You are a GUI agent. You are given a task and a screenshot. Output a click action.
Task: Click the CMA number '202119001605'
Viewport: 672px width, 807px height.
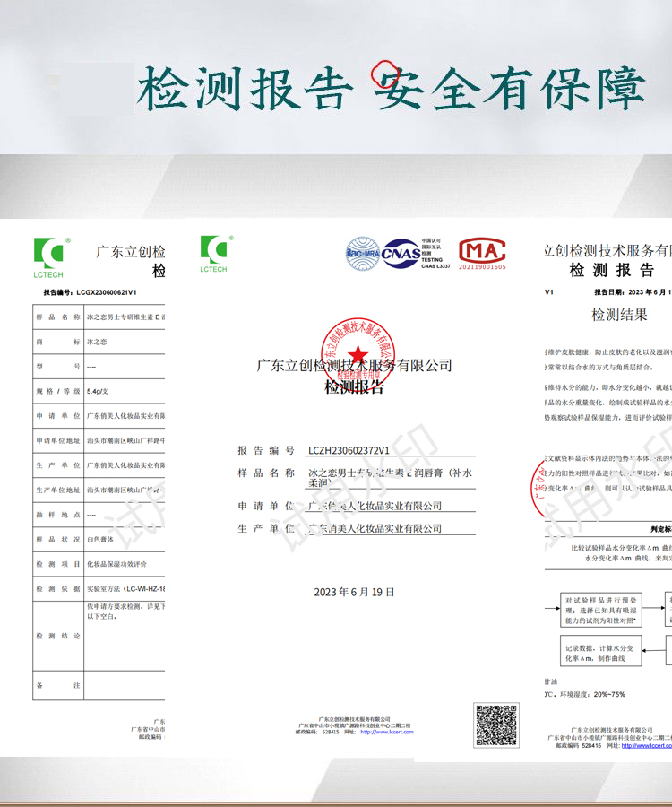click(482, 266)
